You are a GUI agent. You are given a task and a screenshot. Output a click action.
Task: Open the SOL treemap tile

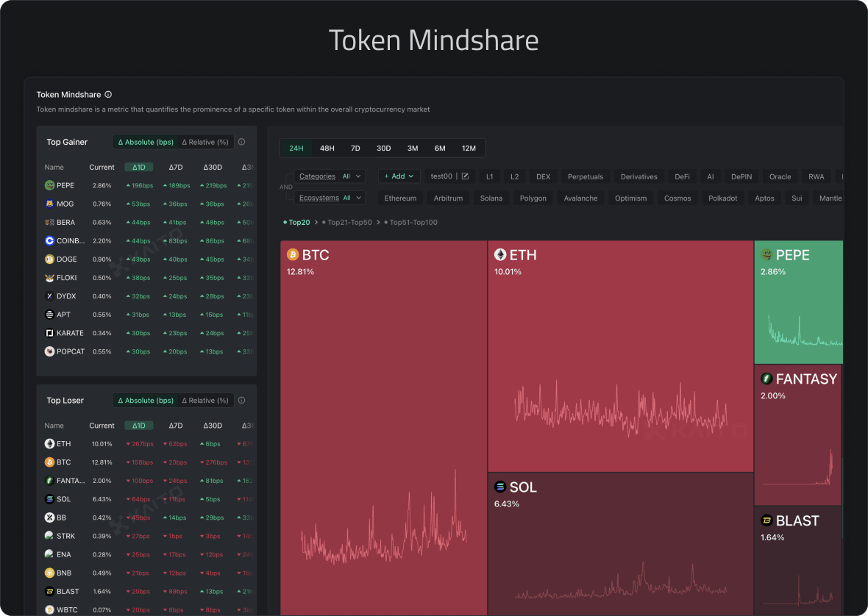pyautogui.click(x=621, y=544)
